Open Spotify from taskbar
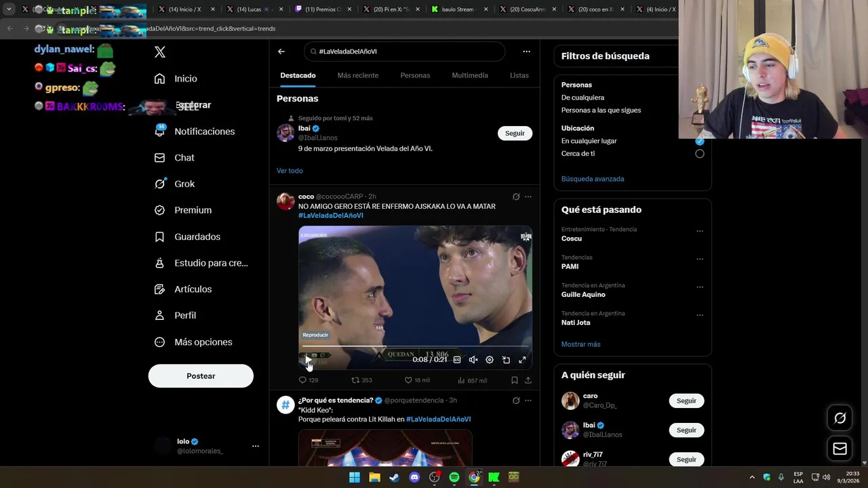 click(454, 477)
